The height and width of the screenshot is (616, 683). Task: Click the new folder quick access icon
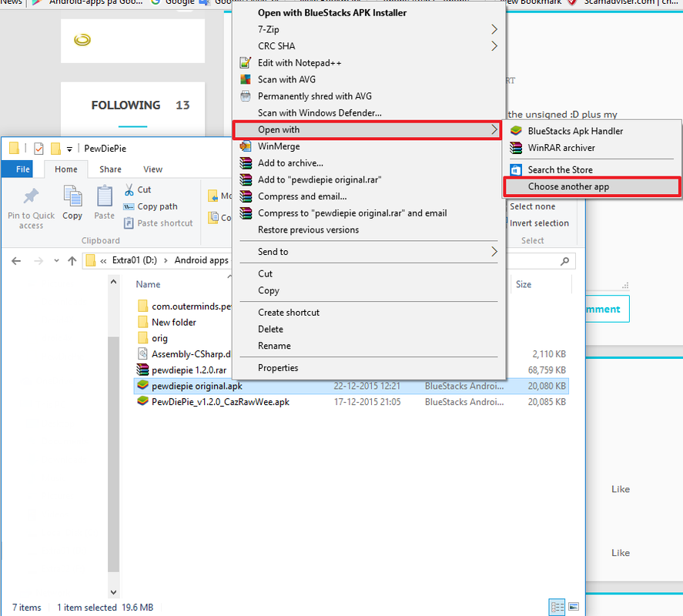[x=55, y=149]
